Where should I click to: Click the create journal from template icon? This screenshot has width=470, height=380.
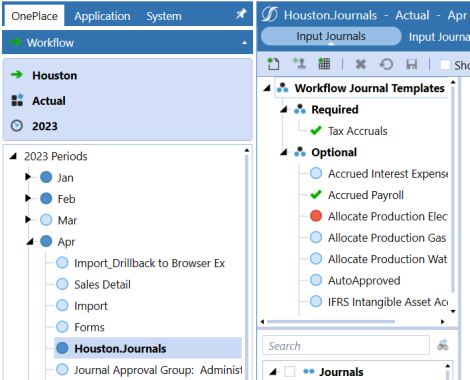click(299, 63)
